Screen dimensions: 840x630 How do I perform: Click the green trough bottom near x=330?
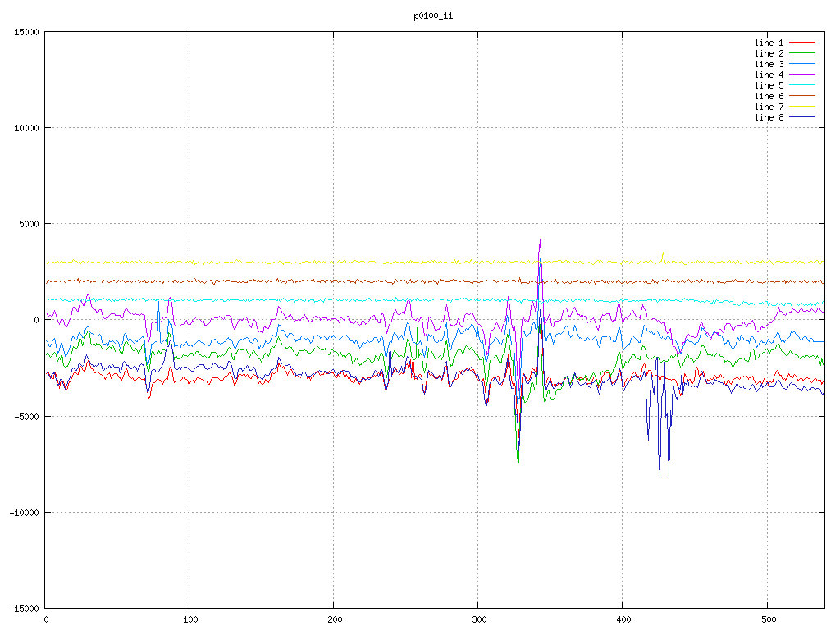point(518,462)
